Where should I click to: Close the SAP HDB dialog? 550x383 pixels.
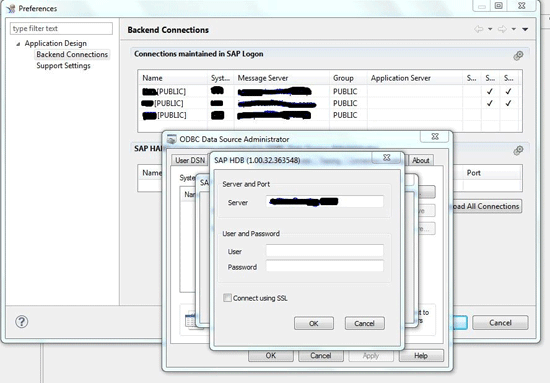387,157
